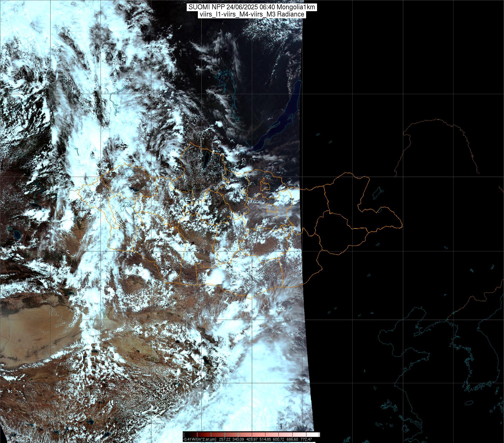Click the 'SUOMI NPP 24/06/2025 06:40 Mongolia1km' title line
504x443 pixels.
252,7
